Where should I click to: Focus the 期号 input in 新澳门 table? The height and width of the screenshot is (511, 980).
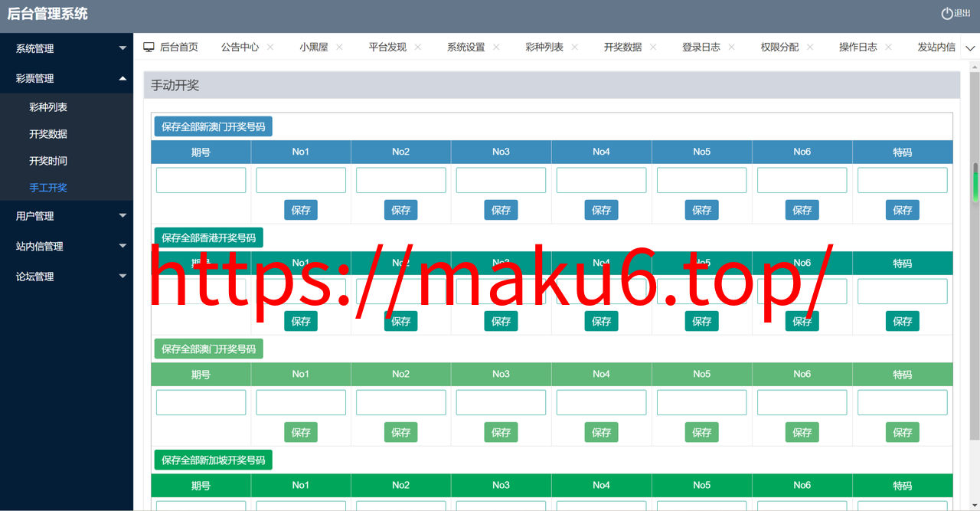click(201, 180)
